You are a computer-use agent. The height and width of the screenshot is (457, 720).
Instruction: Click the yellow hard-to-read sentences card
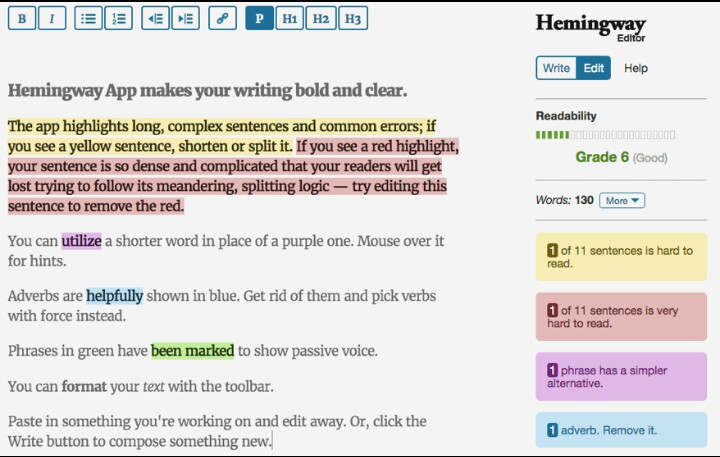pos(620,257)
